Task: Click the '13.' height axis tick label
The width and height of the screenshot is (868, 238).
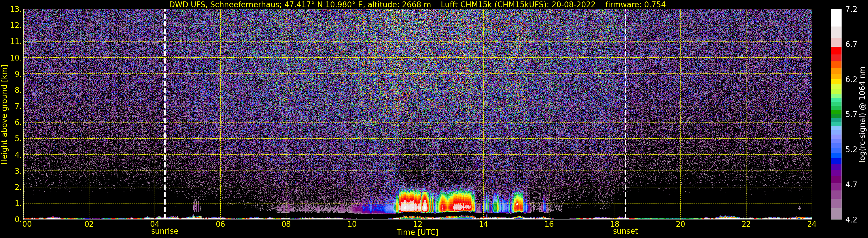Action: coord(16,10)
